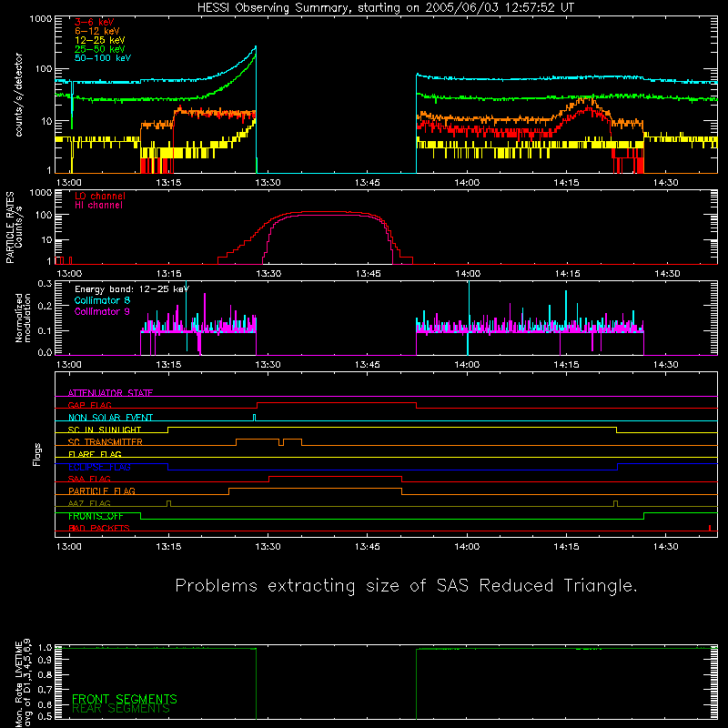This screenshot has height=728, width=728.
Task: Click the FLARE_FLAG label
Action: pyautogui.click(x=95, y=454)
